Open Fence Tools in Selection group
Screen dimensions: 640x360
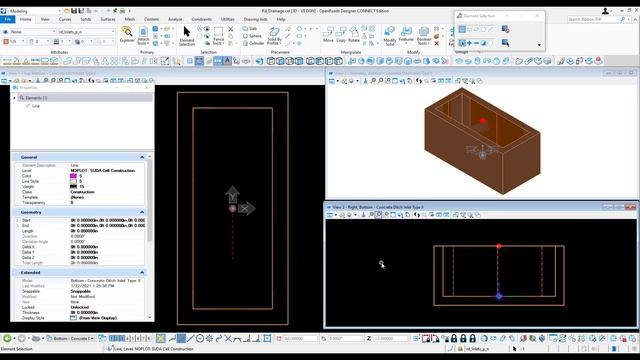pyautogui.click(x=218, y=36)
